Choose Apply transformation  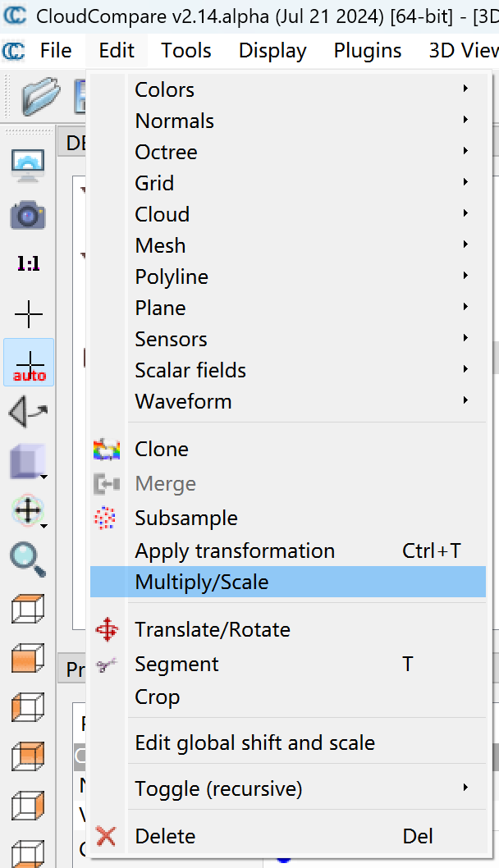(288, 550)
